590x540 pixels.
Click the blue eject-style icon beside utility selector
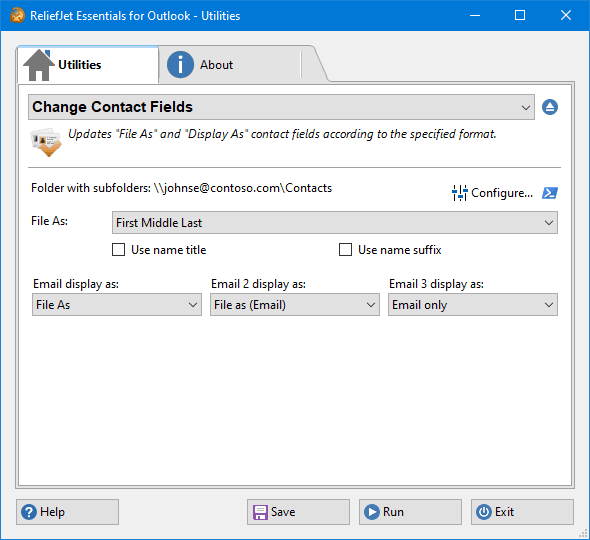point(550,107)
